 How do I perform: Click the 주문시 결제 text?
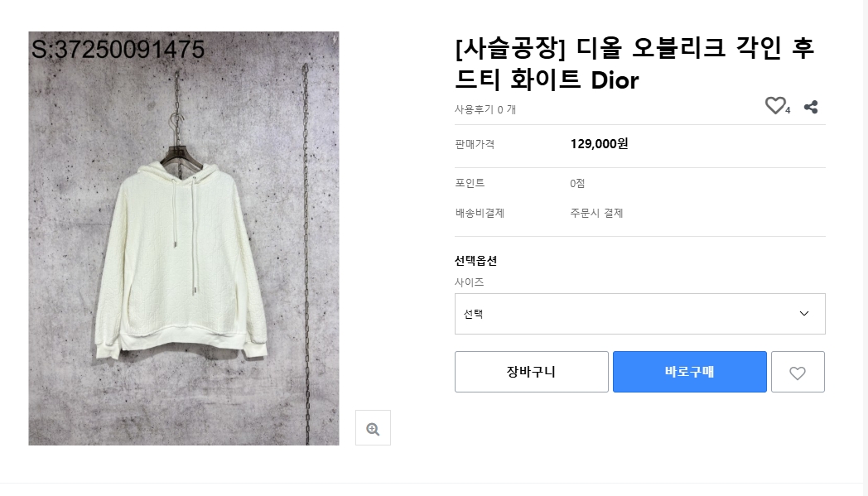(x=596, y=213)
